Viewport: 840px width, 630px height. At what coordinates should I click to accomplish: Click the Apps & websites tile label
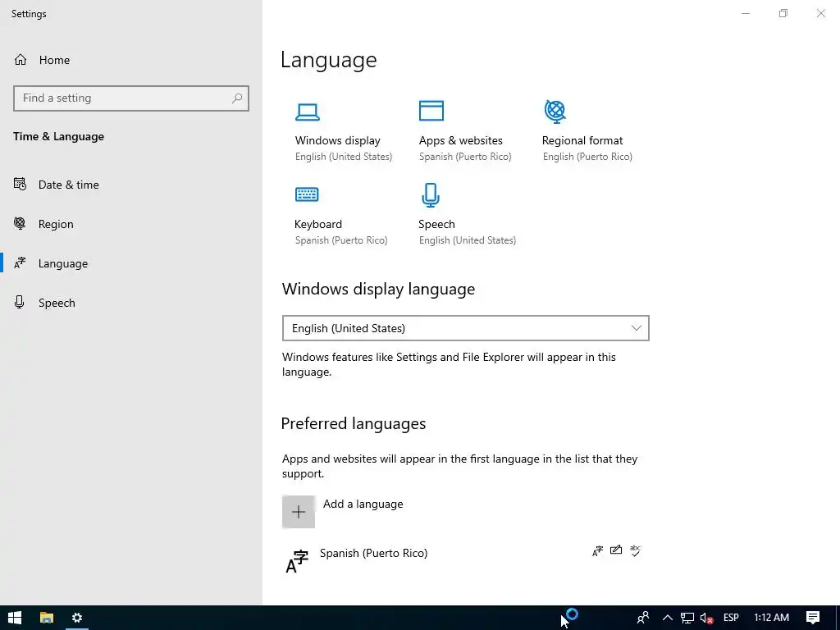point(461,140)
